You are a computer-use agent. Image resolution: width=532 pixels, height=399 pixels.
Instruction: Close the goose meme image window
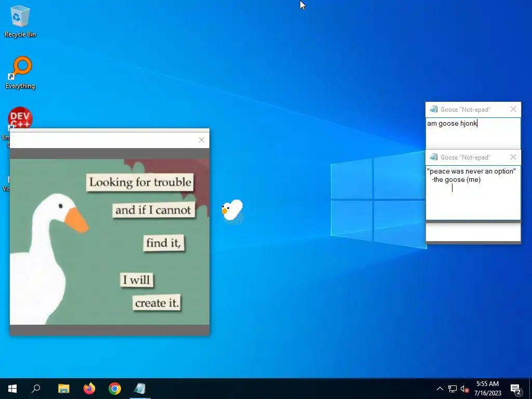[x=202, y=140]
